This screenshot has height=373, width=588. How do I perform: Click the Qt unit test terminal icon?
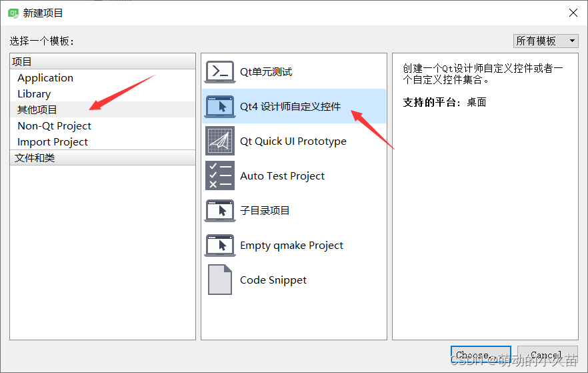(220, 71)
